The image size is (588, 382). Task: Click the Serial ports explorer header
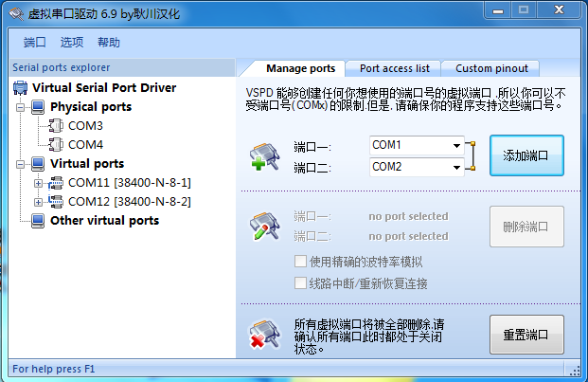122,67
